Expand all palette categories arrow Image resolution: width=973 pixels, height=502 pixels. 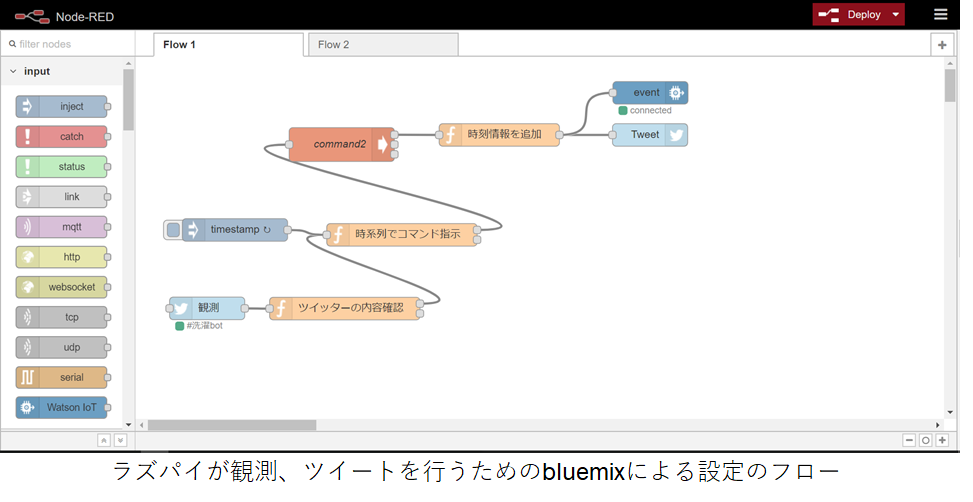pos(120,440)
